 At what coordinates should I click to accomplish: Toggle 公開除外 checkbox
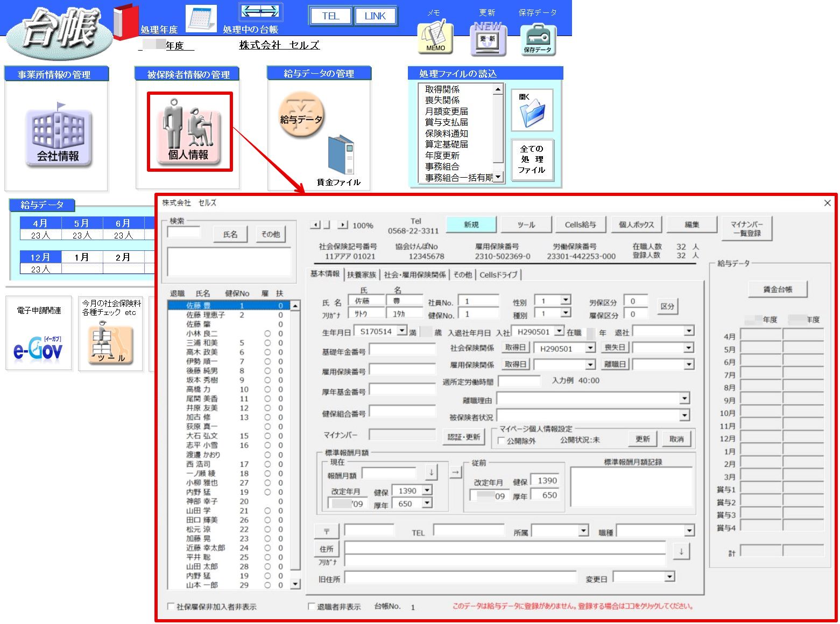(501, 440)
